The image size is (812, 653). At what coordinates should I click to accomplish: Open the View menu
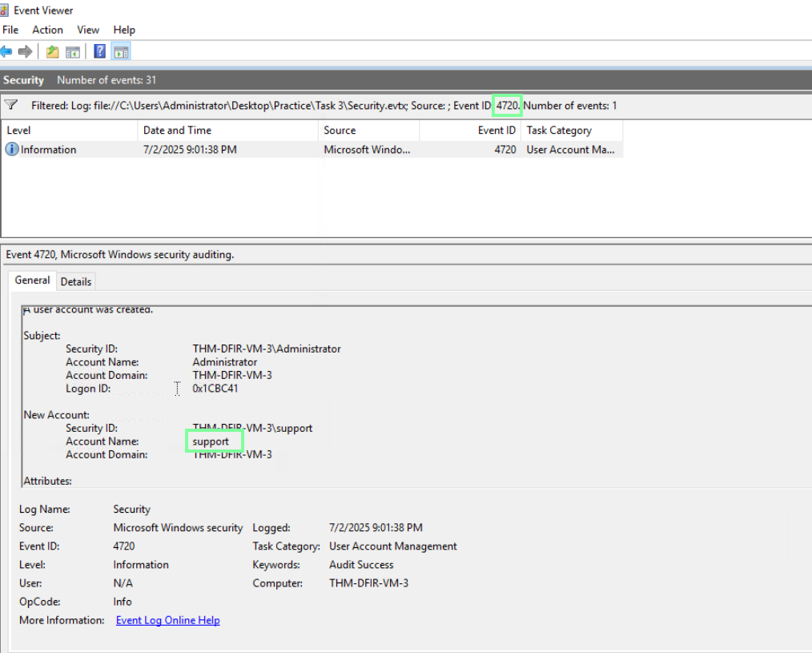click(x=88, y=30)
